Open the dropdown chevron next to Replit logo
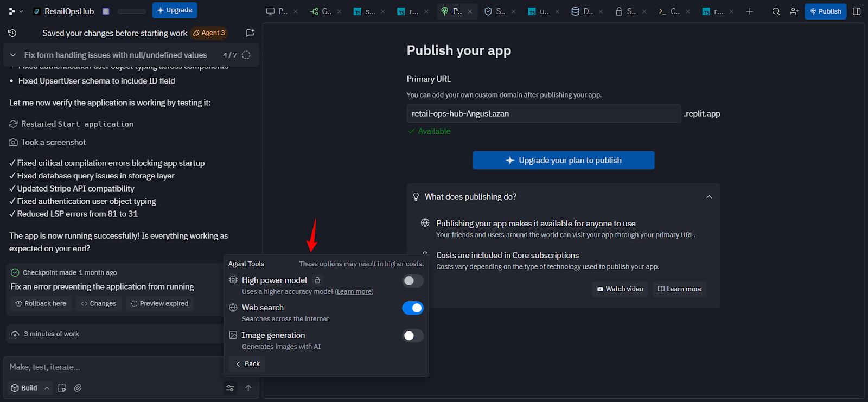The width and height of the screenshot is (868, 402). [21, 11]
